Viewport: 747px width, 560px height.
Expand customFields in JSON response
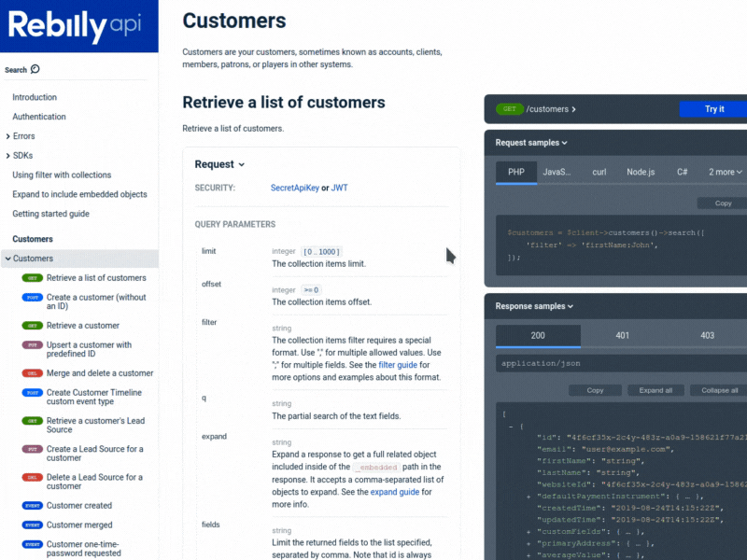point(529,532)
